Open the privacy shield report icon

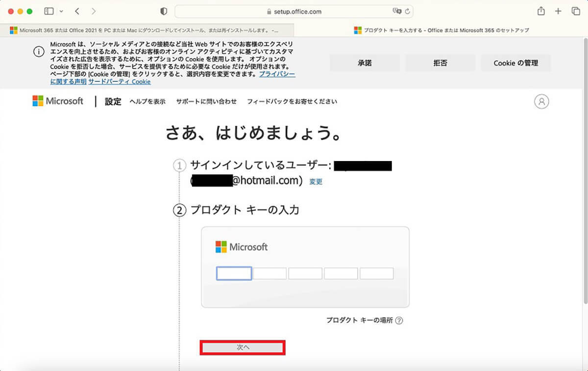click(x=164, y=11)
